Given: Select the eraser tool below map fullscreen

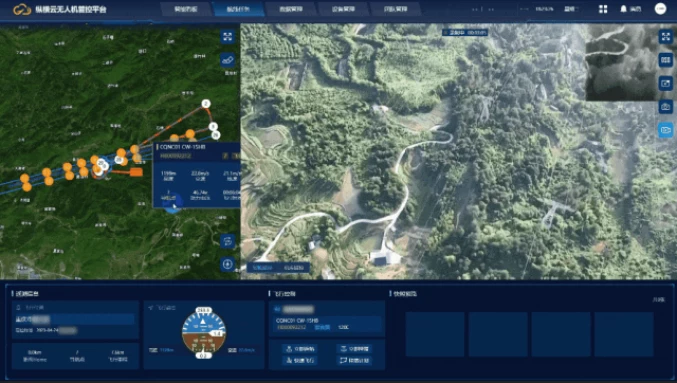Looking at the screenshot, I should coord(228,60).
